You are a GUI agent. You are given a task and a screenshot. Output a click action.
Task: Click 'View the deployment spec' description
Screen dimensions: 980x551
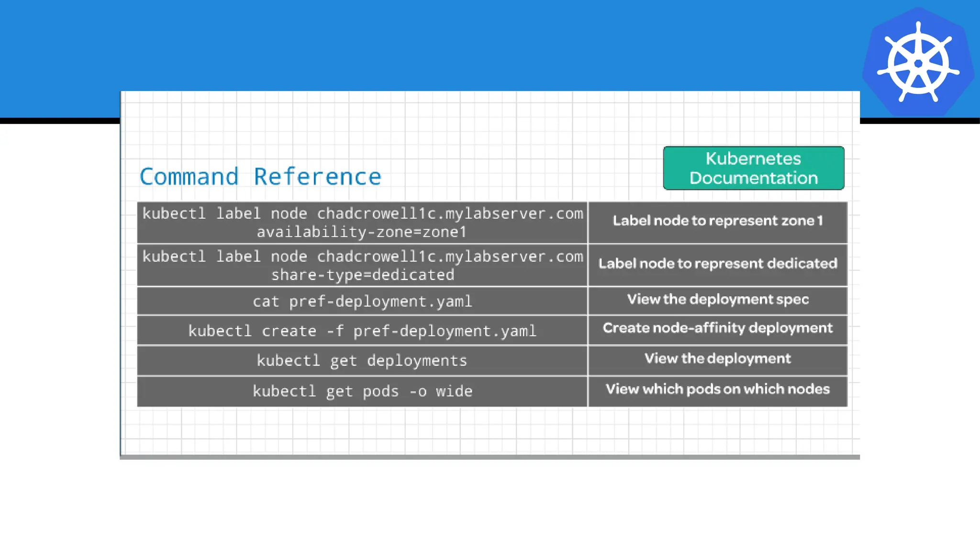coord(717,299)
